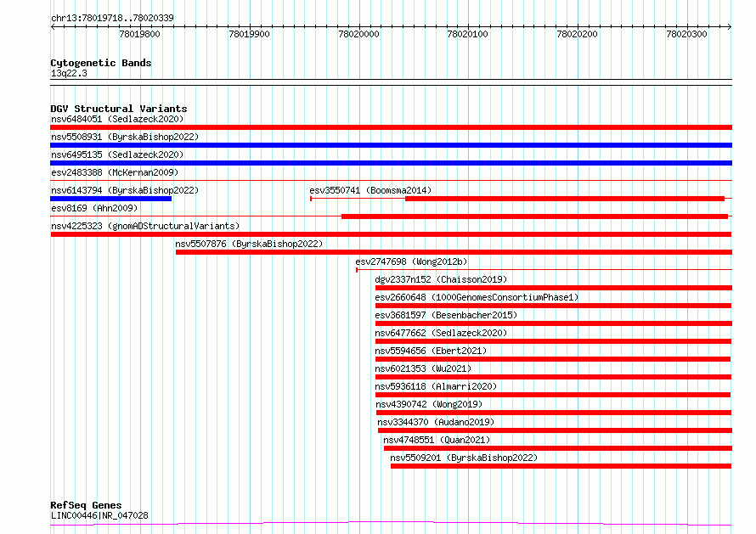This screenshot has height=534, width=756.
Task: Click the black cytogenetic band 13q22.3 bar
Action: (391, 82)
